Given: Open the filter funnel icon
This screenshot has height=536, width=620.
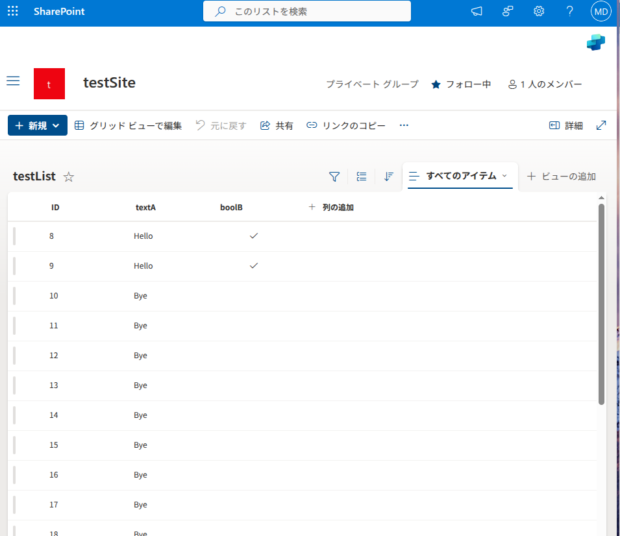Looking at the screenshot, I should (334, 177).
